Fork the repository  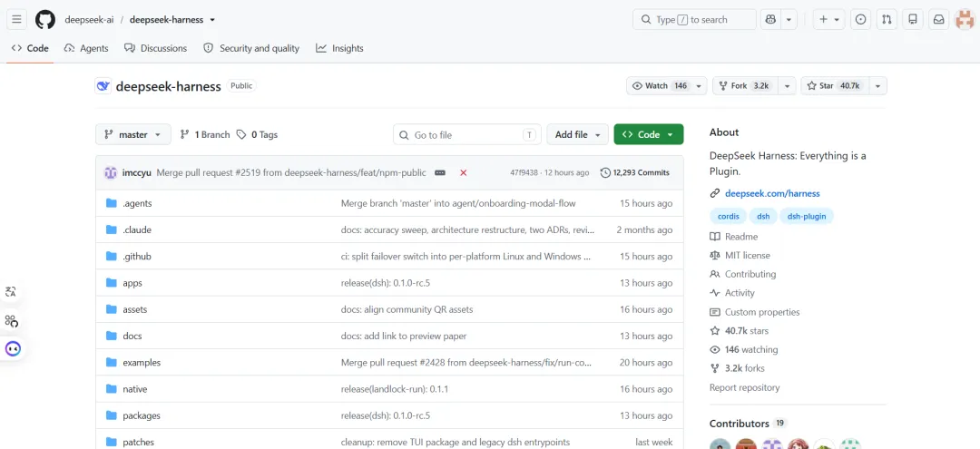[x=746, y=85]
